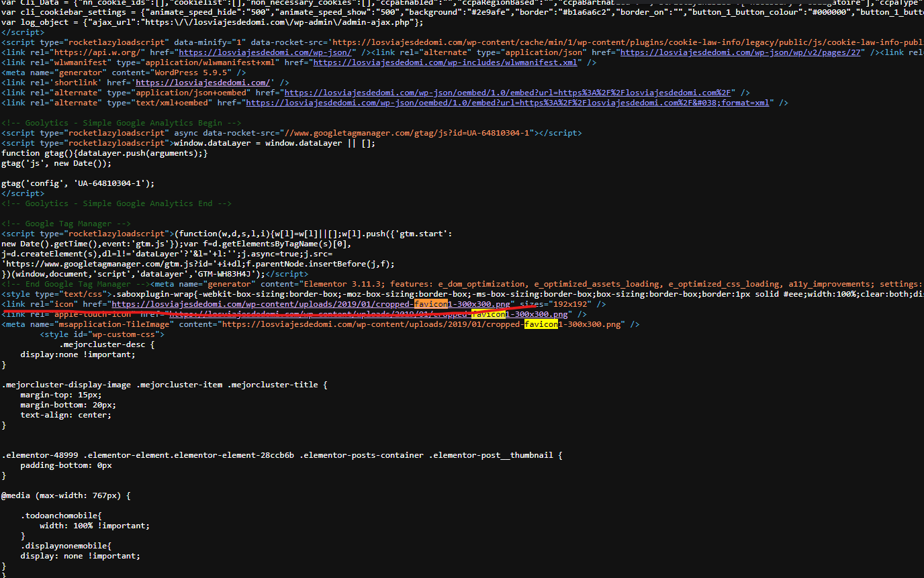924x578 pixels.
Task: Open the rel="icon" favicon PNG link
Action: [x=311, y=304]
